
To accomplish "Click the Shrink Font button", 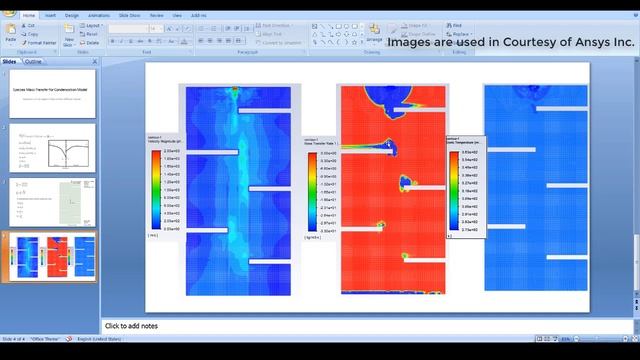I will click(x=178, y=29).
